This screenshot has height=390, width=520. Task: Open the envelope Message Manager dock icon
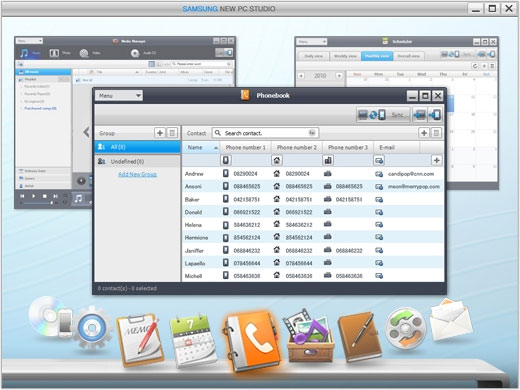tap(451, 321)
